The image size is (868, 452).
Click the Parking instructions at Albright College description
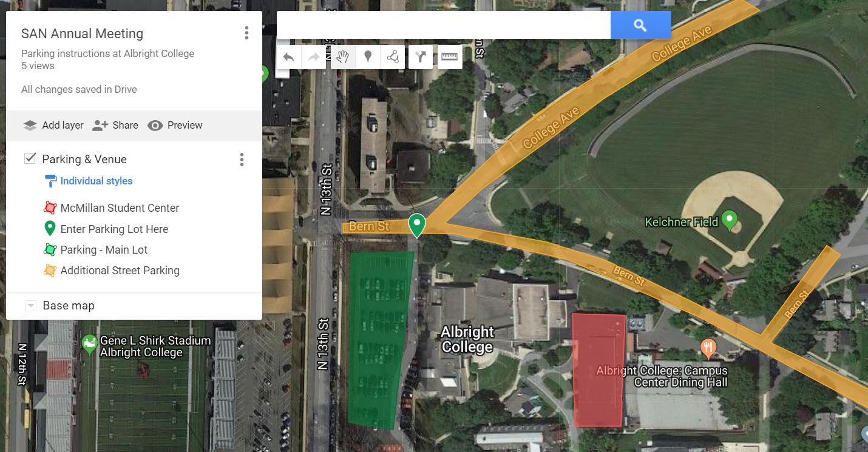click(x=107, y=53)
